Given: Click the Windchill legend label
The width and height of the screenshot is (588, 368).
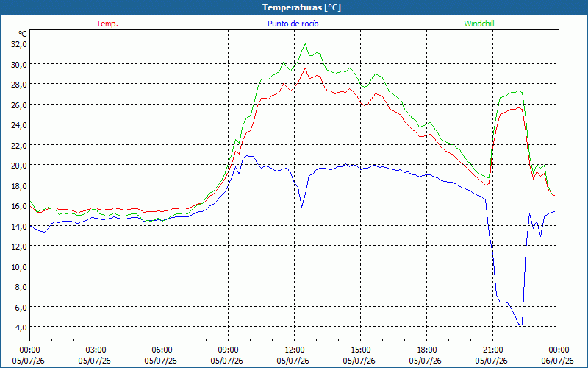Looking at the screenshot, I should (479, 24).
